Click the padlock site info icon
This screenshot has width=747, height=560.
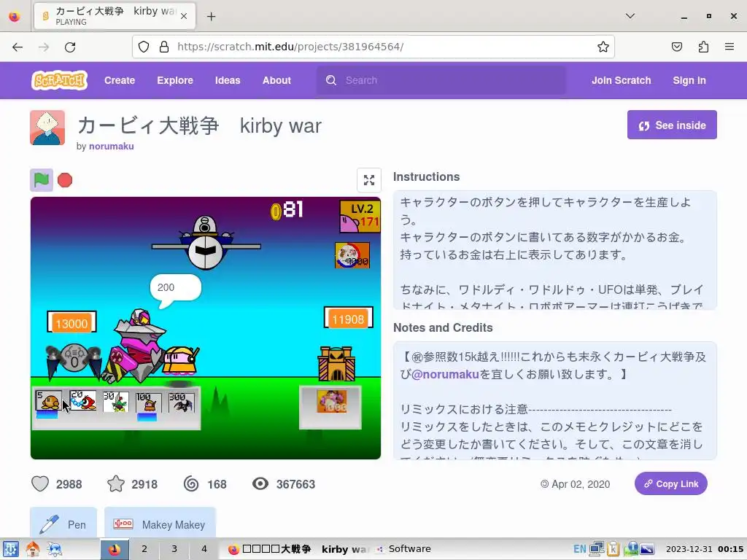[164, 47]
